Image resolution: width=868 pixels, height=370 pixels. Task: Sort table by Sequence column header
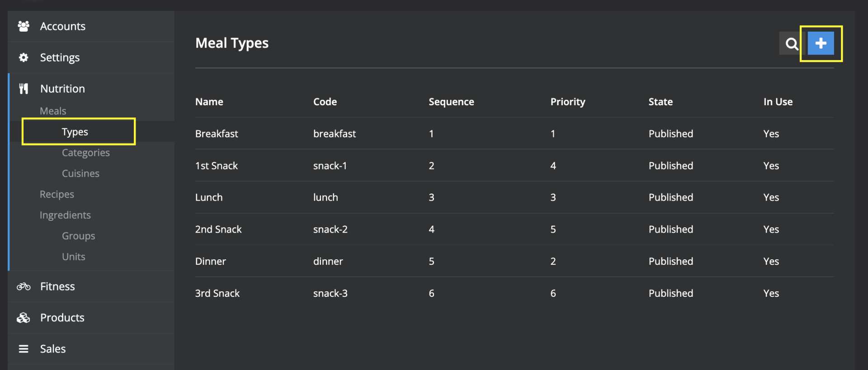point(451,102)
